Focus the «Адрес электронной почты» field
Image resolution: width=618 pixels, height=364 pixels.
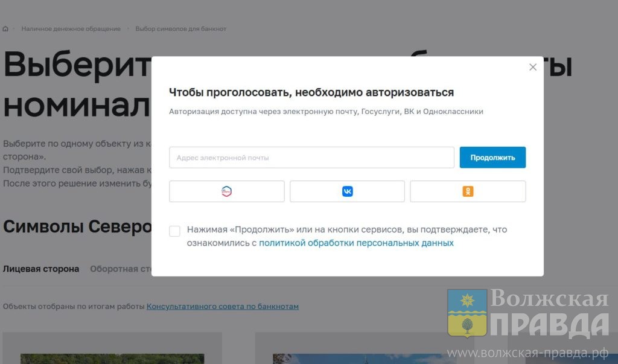tap(311, 158)
